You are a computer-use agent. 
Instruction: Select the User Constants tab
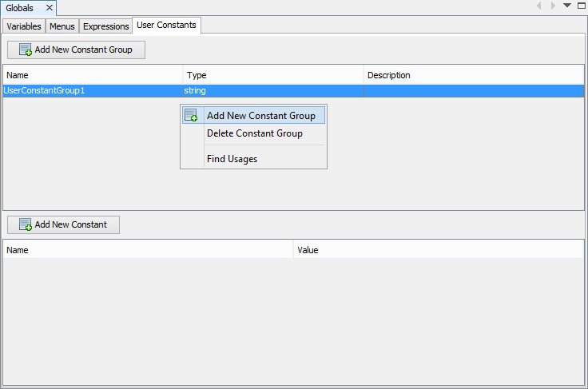coord(166,26)
